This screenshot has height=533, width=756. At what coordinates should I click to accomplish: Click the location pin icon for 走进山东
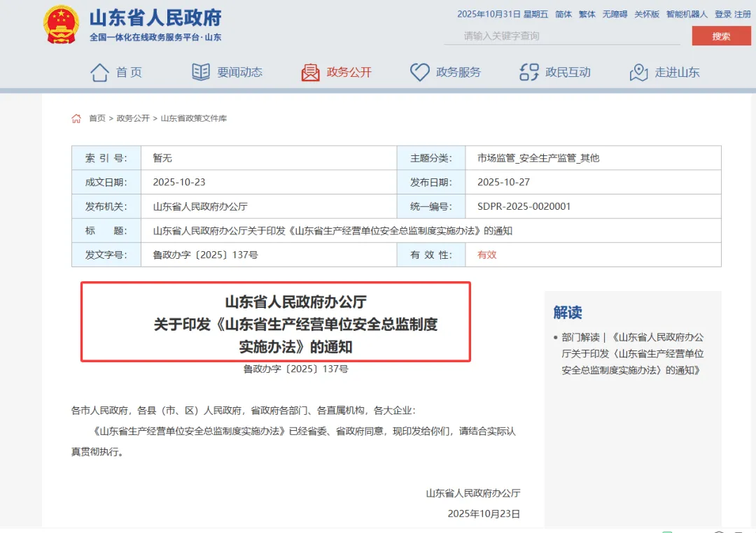point(638,71)
